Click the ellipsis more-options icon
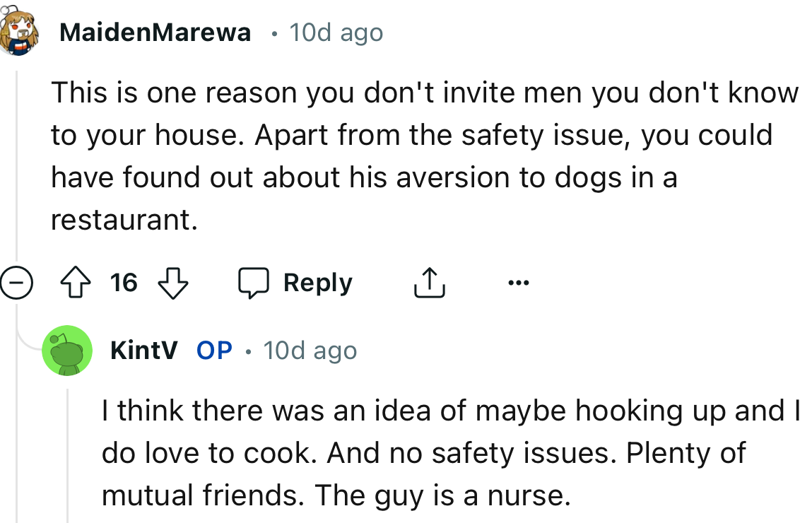 518,281
